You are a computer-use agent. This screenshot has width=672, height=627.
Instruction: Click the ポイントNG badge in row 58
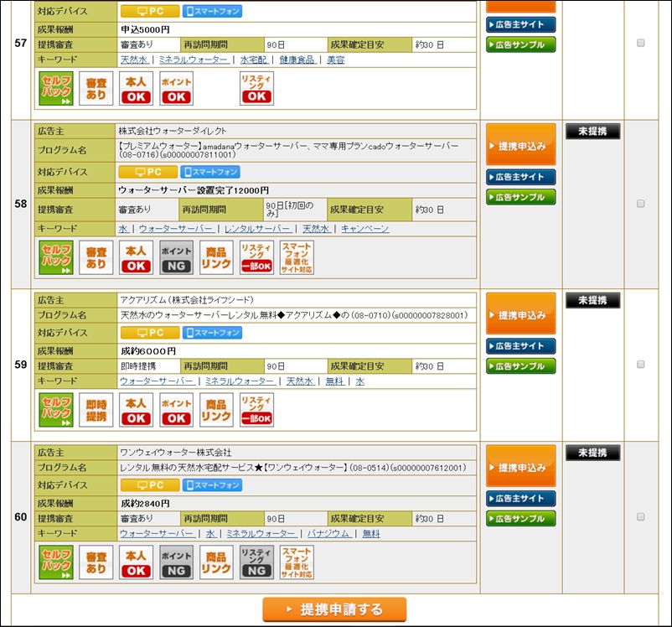coord(176,257)
